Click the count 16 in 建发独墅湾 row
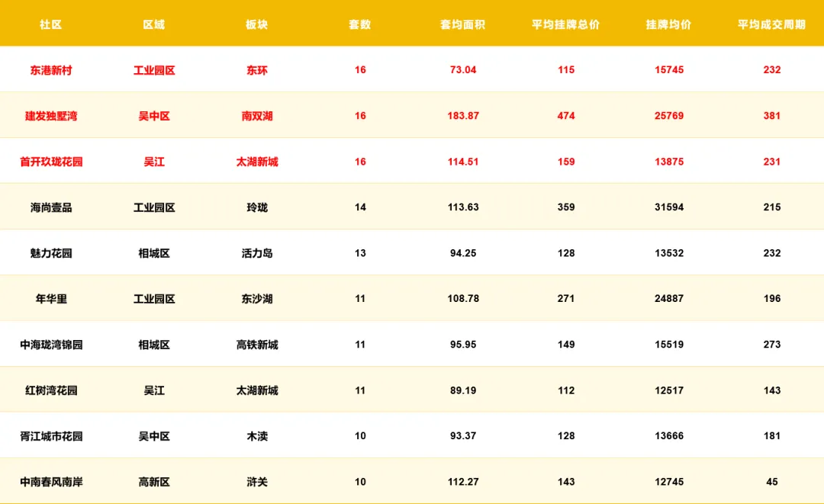Image resolution: width=824 pixels, height=504 pixels. coord(360,115)
